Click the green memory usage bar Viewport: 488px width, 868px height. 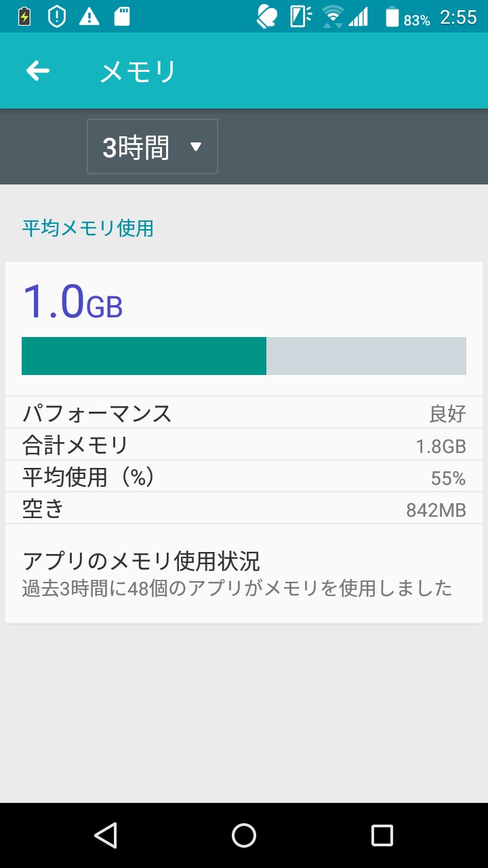144,356
